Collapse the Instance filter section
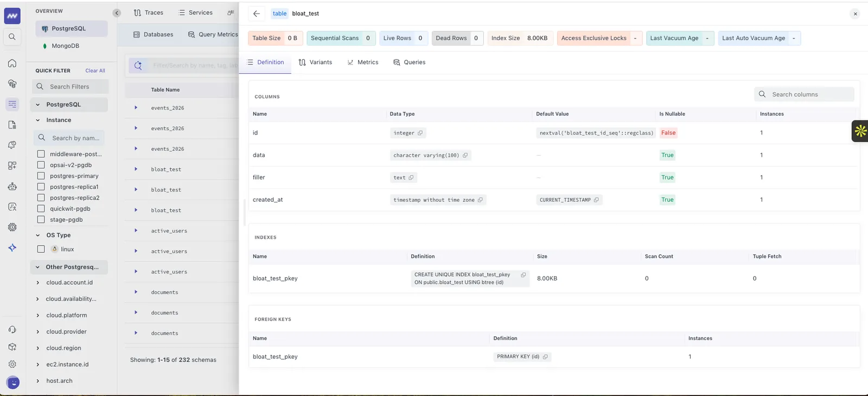Screen dimensions: 868x396 [37, 120]
